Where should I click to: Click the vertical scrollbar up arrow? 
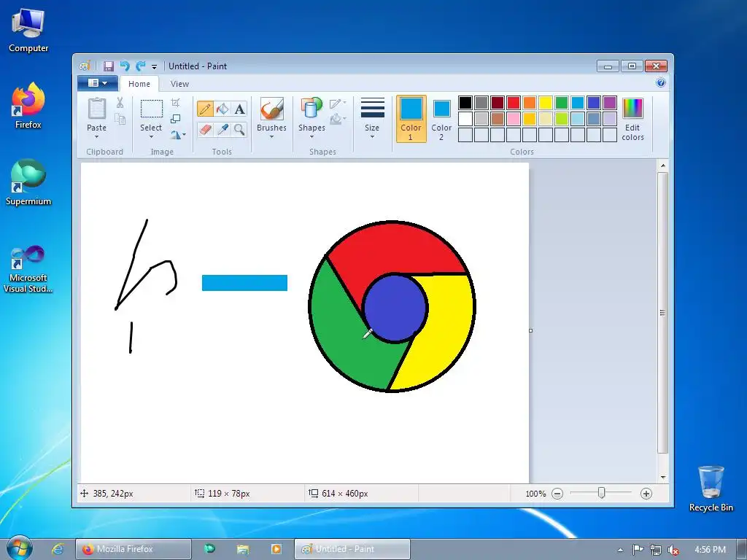[x=662, y=166]
